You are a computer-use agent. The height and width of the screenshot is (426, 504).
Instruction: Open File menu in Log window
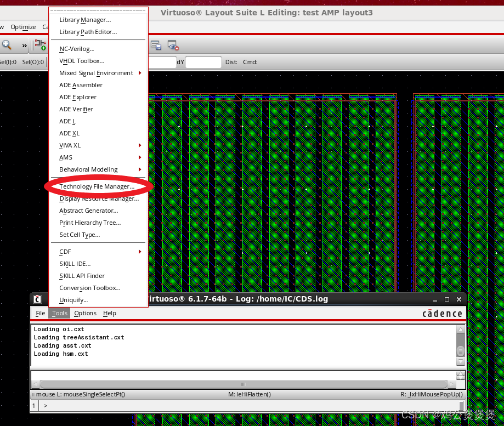[x=40, y=313]
